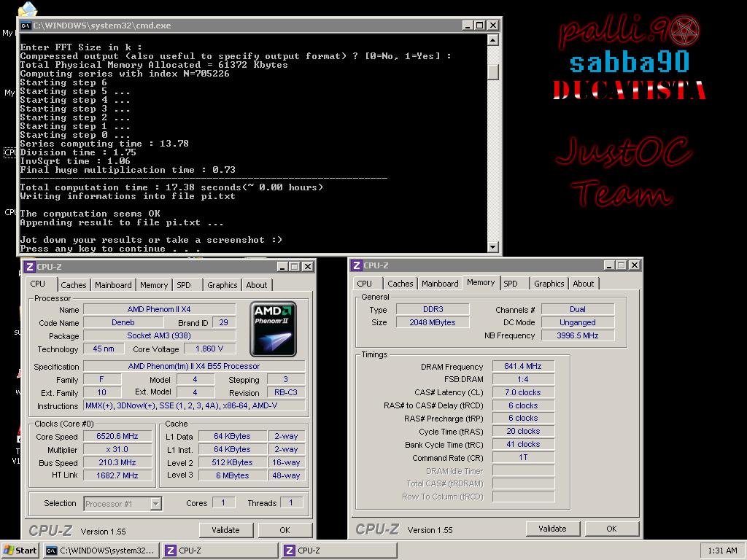Click the memory Size value 2048 MBytes
This screenshot has width=747, height=560.
433,322
